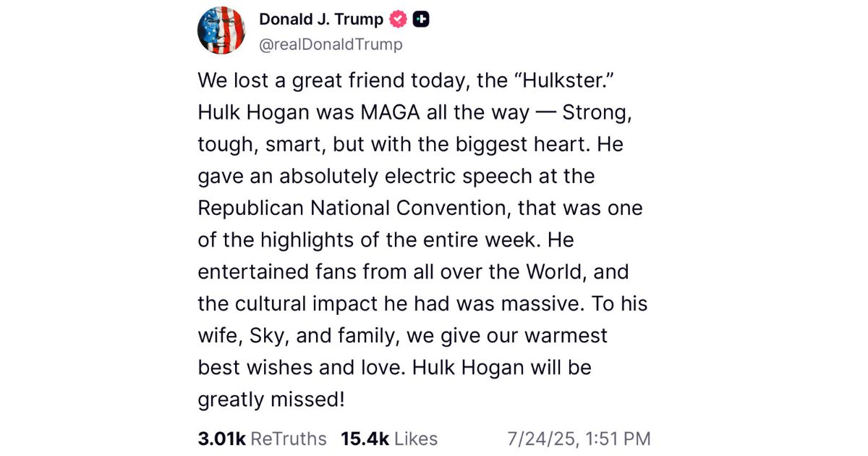Screen dimensions: 868x456
Task: Click the pink verified checkmark badge
Action: coord(396,20)
